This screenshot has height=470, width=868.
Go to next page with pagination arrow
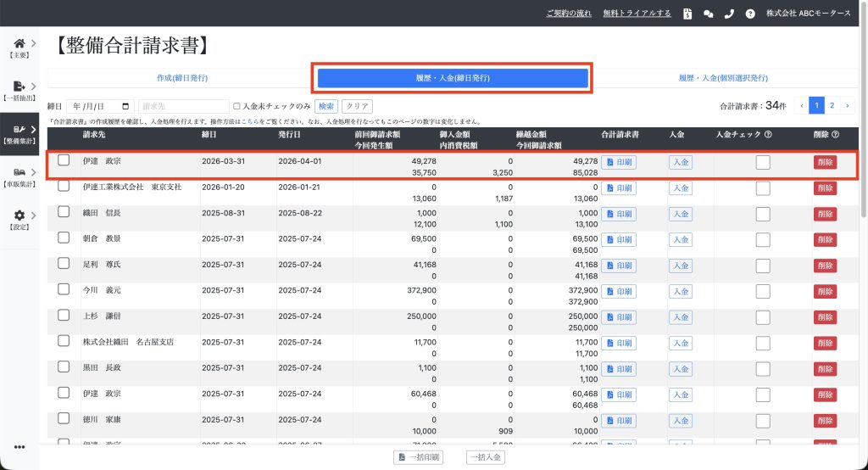point(848,105)
